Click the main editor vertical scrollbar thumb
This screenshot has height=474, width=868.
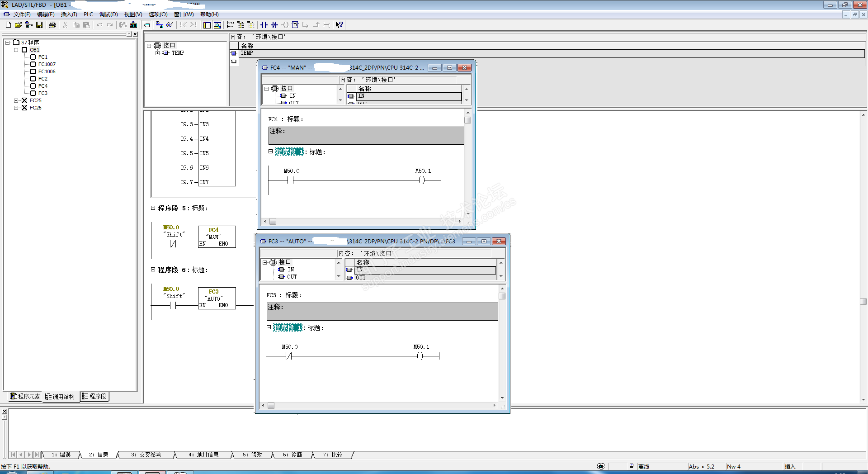point(863,302)
